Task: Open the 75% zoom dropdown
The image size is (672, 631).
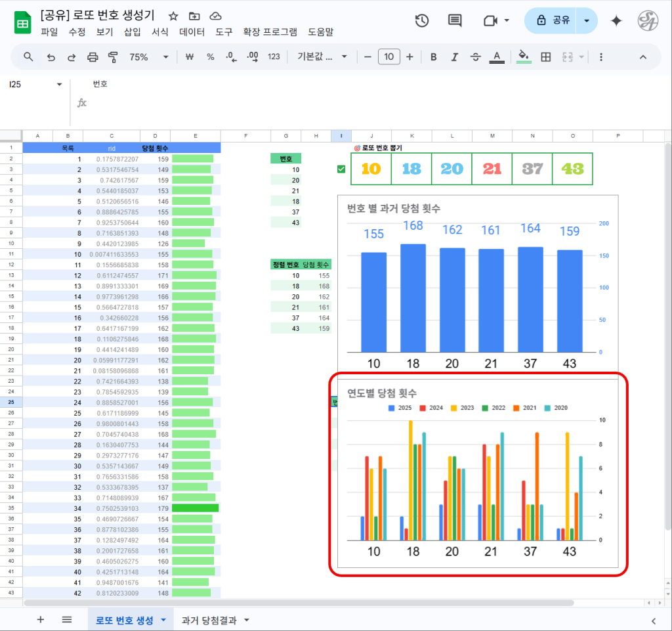Action: click(x=148, y=57)
